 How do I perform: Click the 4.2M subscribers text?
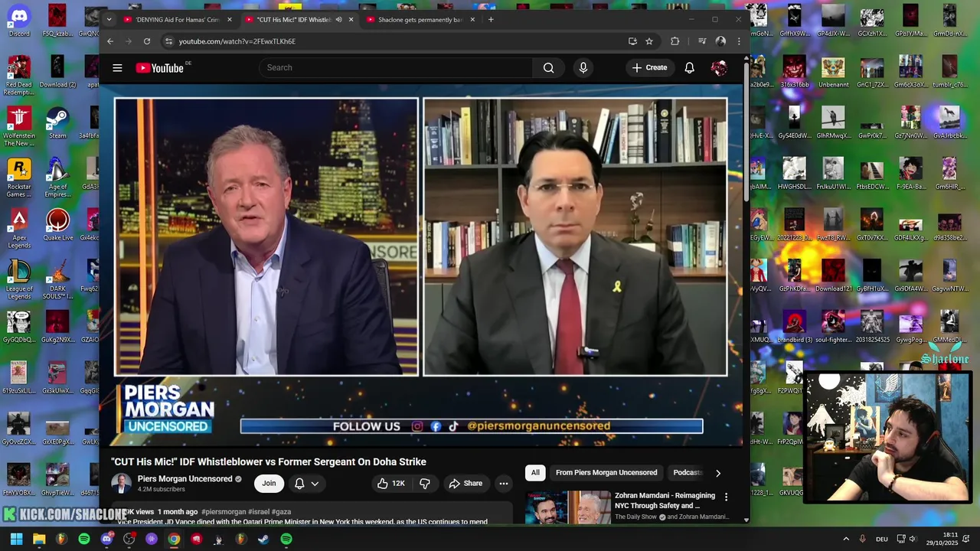pyautogui.click(x=161, y=490)
